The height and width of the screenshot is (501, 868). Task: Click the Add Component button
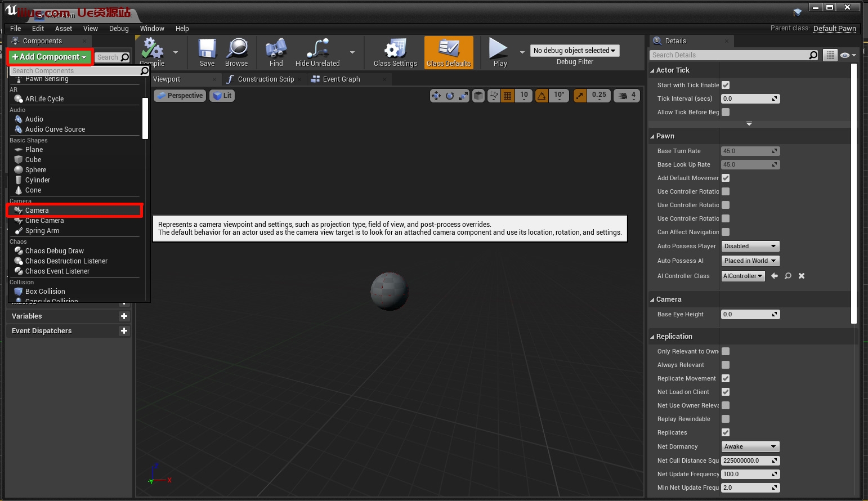[50, 57]
